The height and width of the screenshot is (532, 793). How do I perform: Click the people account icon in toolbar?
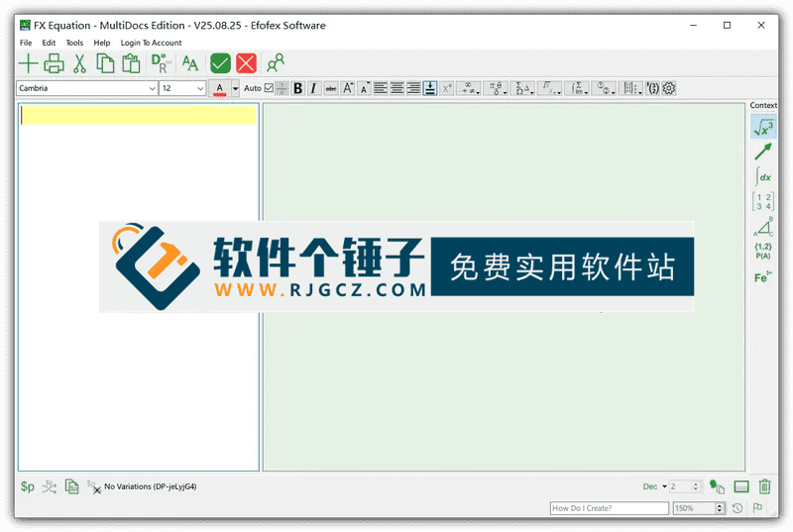coord(276,63)
